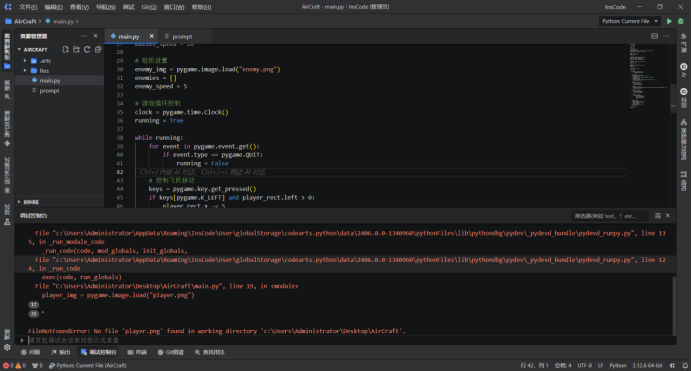The width and height of the screenshot is (692, 371).
Task: Open notifications bell in status bar
Action: 685,365
